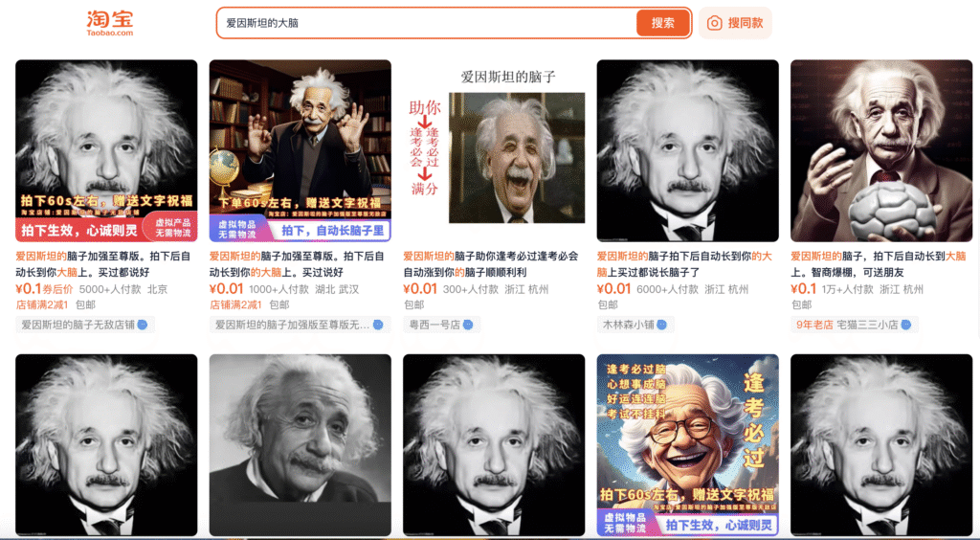Image resolution: width=980 pixels, height=540 pixels.
Task: Click the 搜同款 image search button
Action: [734, 23]
